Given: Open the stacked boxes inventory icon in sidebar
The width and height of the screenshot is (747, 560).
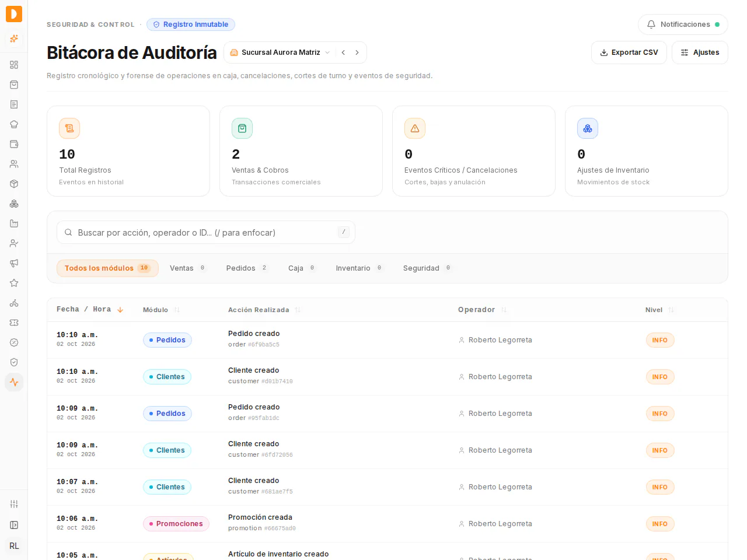Looking at the screenshot, I should point(14,204).
